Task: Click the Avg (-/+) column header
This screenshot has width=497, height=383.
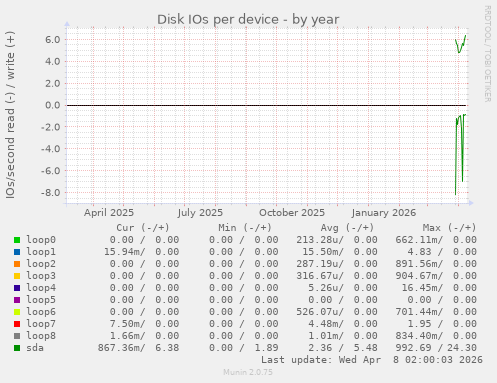Action: pos(347,228)
